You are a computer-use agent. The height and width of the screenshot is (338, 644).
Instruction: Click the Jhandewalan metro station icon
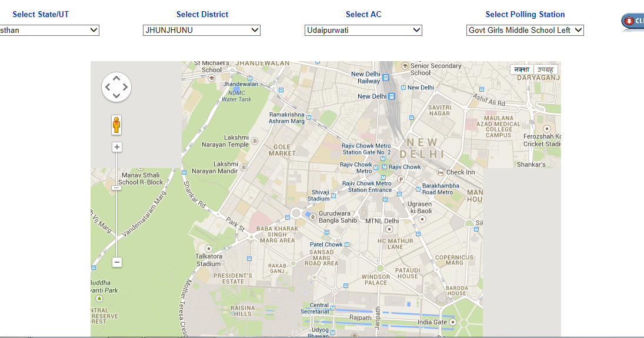250,78
